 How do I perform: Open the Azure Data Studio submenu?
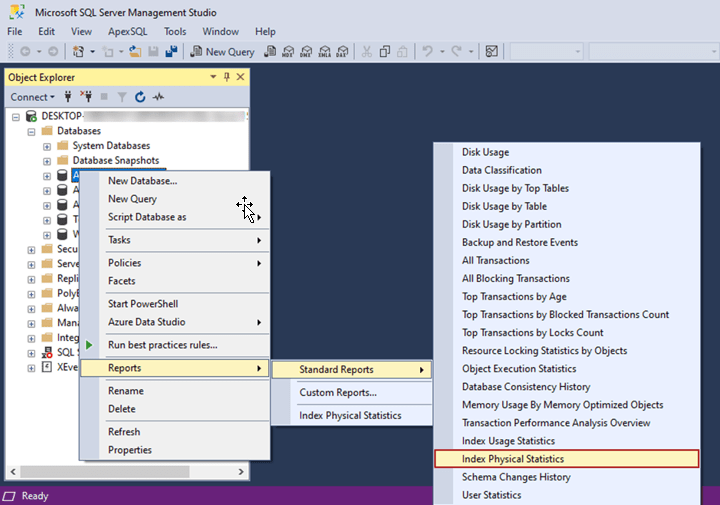click(x=174, y=322)
